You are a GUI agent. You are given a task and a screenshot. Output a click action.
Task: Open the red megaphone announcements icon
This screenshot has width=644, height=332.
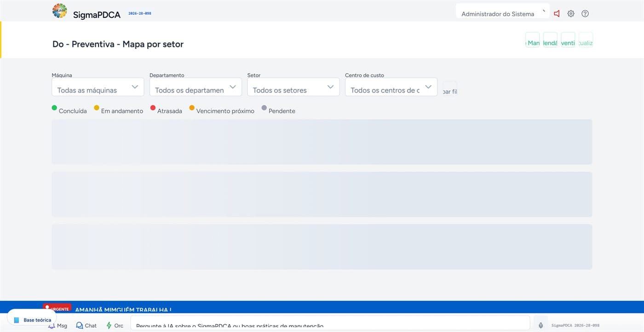coord(557,14)
